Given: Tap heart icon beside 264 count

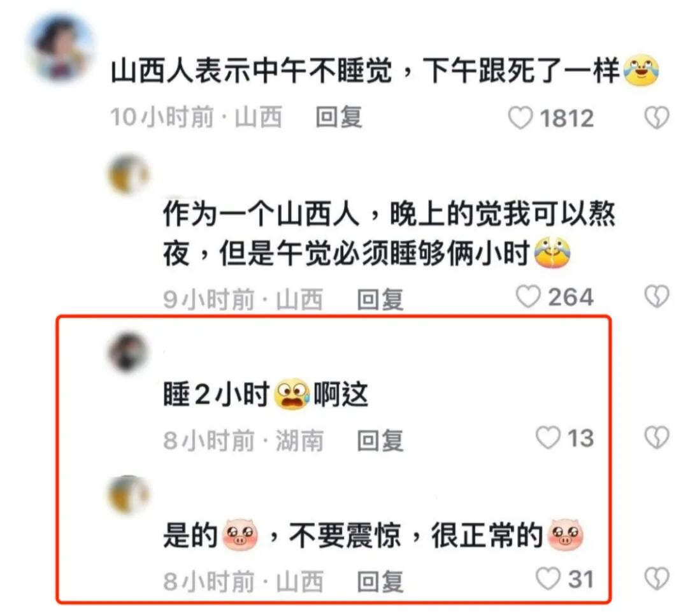Looking at the screenshot, I should click(528, 297).
